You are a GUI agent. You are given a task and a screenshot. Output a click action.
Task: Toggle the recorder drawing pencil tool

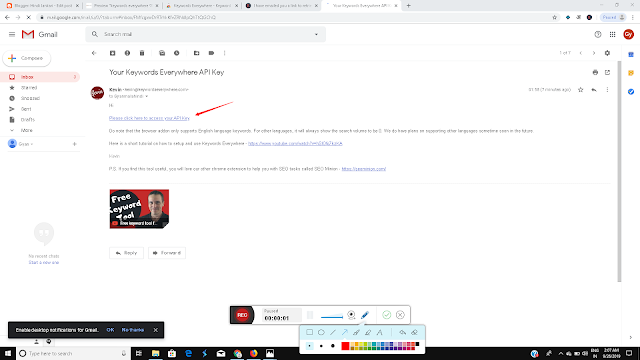[365, 315]
